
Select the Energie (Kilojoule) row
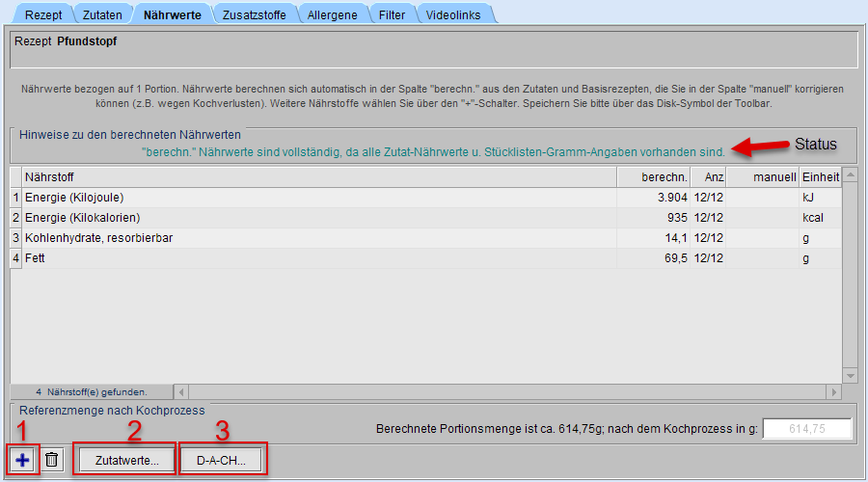(x=425, y=198)
